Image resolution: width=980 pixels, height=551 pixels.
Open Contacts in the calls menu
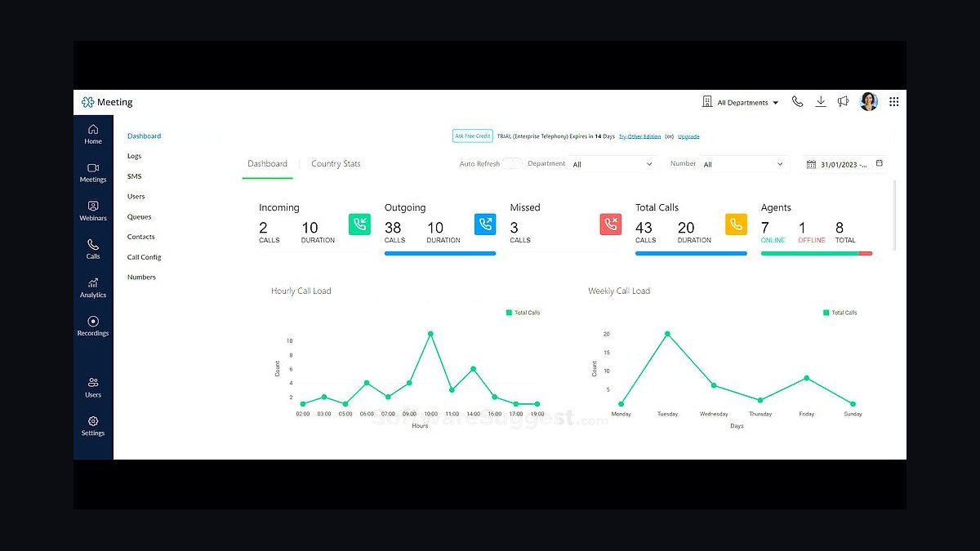click(140, 237)
